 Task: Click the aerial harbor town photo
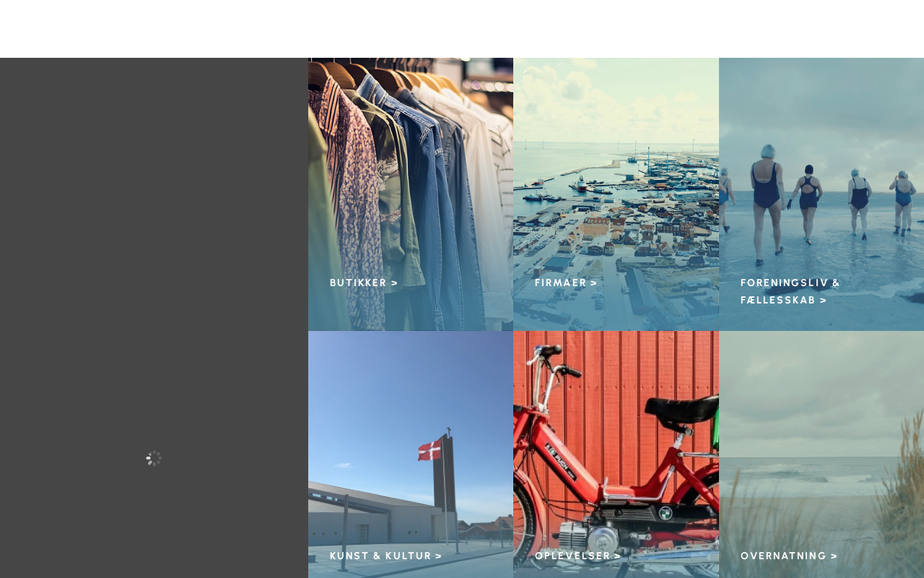(616, 194)
